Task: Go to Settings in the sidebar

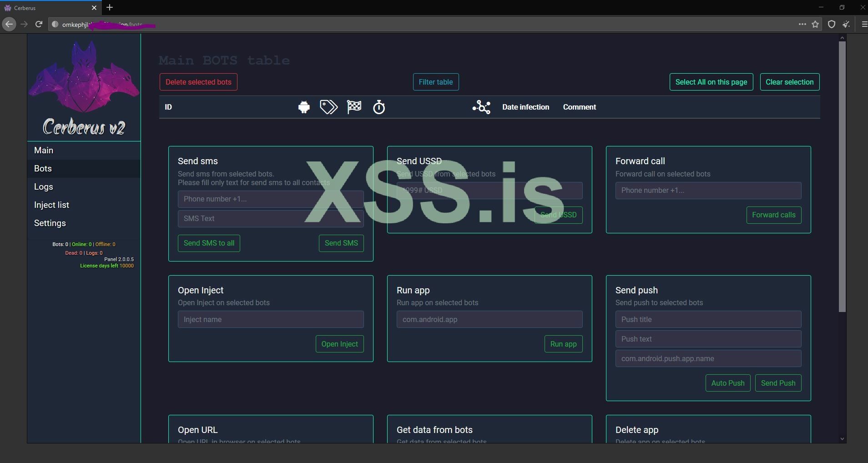Action: 50,223
